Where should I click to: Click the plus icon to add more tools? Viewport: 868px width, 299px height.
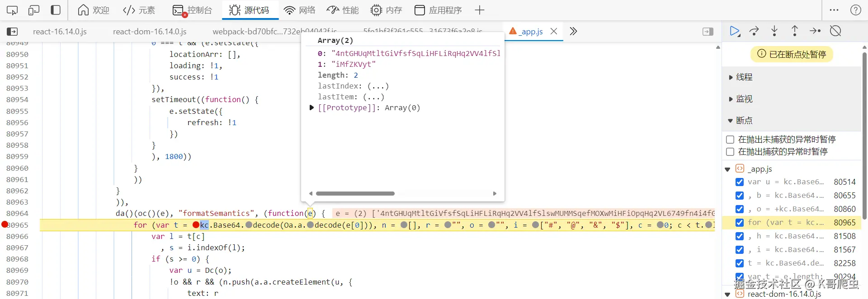click(480, 10)
